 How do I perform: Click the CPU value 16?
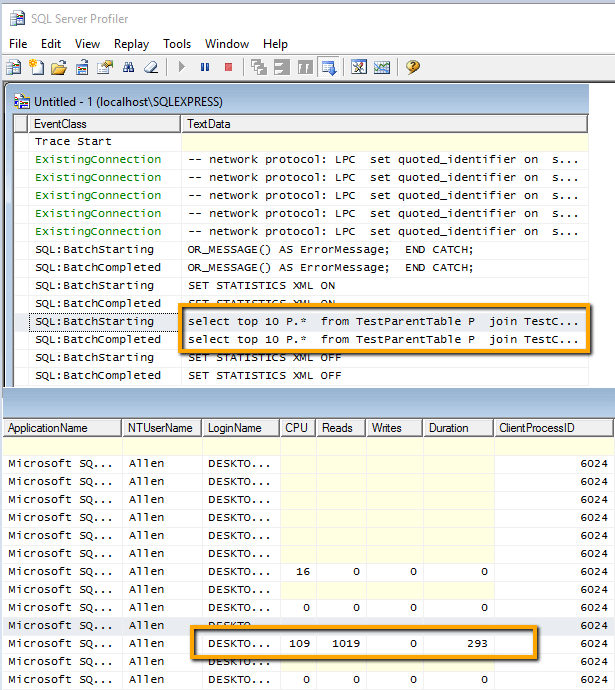click(x=303, y=572)
